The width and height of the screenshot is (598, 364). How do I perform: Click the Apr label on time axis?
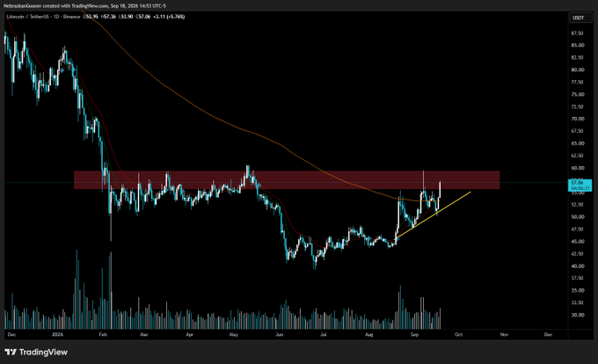click(x=190, y=335)
